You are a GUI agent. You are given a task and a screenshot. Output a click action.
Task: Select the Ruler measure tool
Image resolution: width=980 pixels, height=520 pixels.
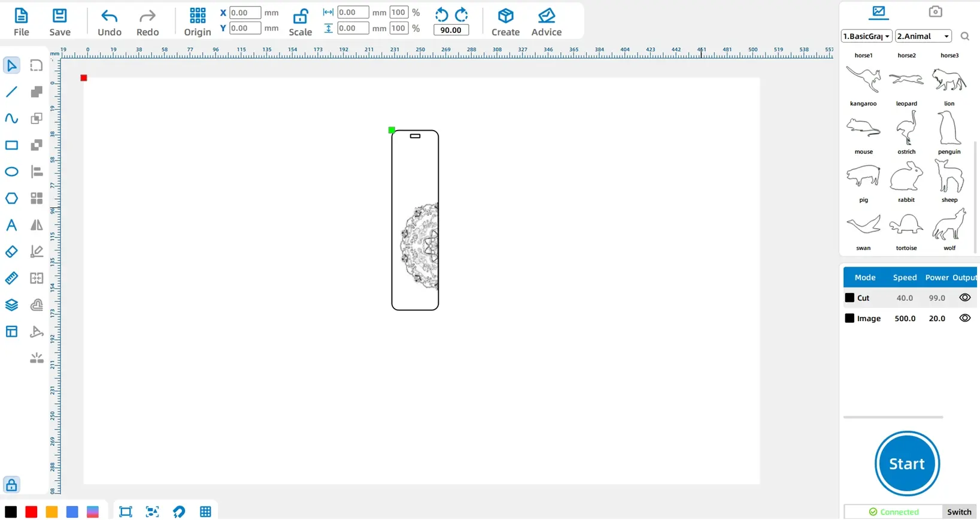point(11,278)
